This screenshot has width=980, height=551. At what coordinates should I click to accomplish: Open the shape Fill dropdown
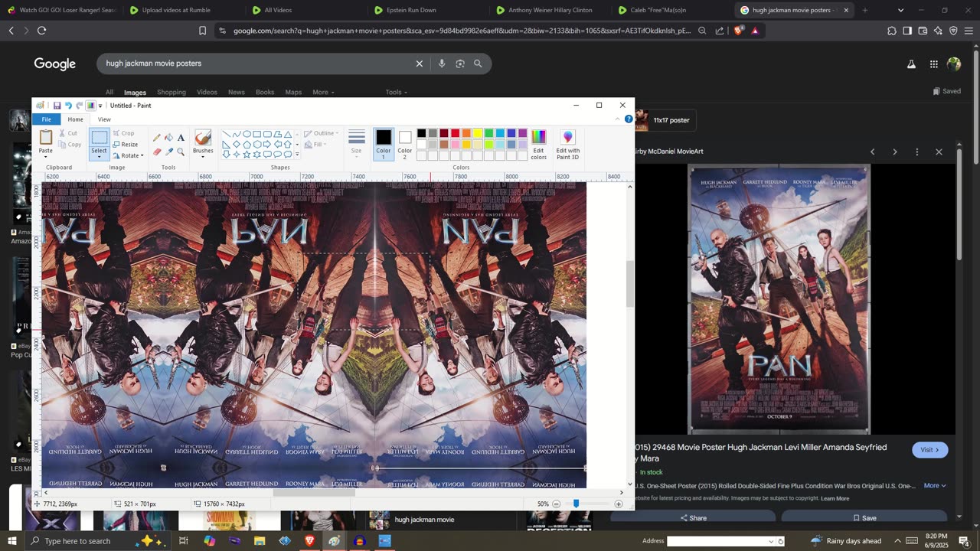pos(316,144)
